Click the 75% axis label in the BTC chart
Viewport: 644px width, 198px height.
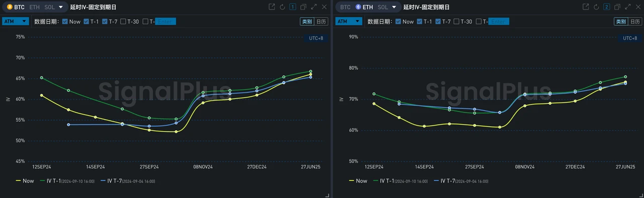click(x=20, y=37)
